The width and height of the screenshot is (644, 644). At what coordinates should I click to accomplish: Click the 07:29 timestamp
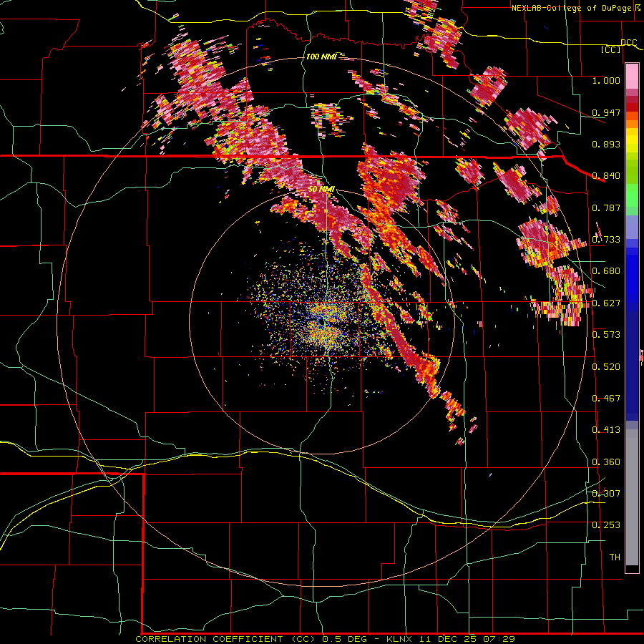click(x=499, y=639)
